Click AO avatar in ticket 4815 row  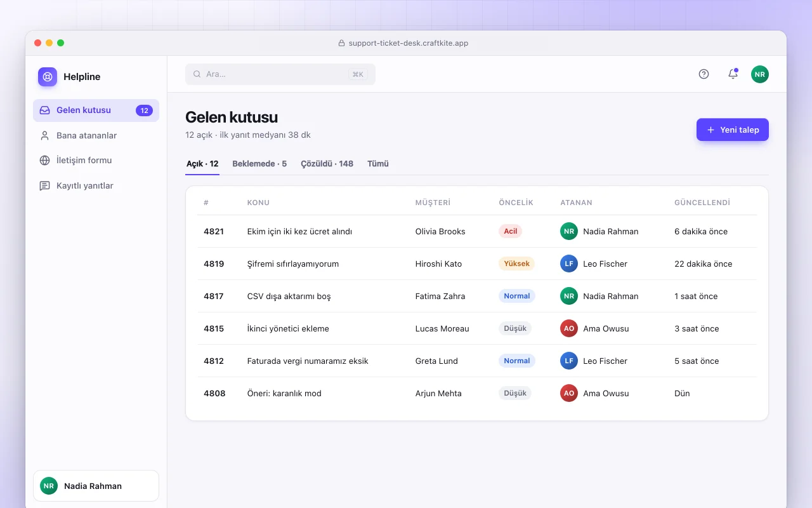[x=569, y=328]
